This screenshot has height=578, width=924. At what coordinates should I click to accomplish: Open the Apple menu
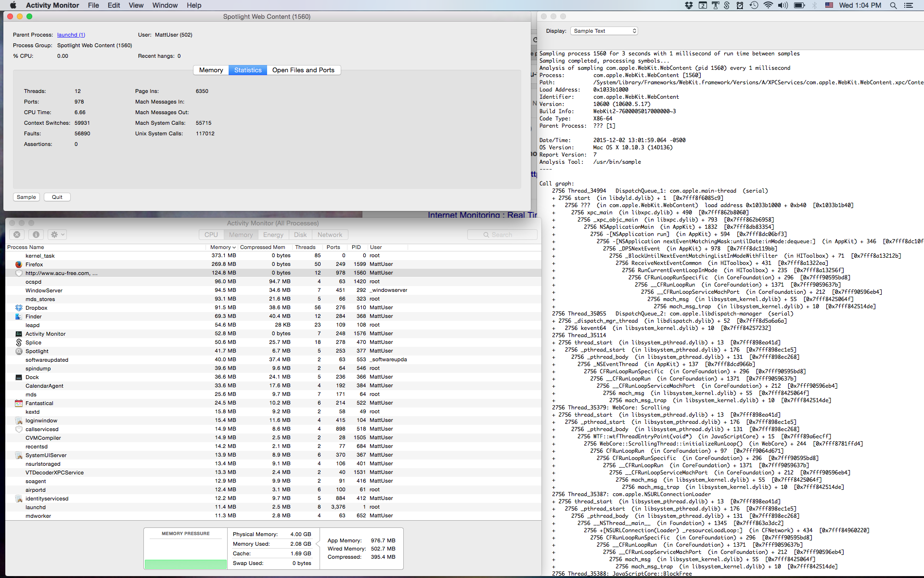[13, 5]
